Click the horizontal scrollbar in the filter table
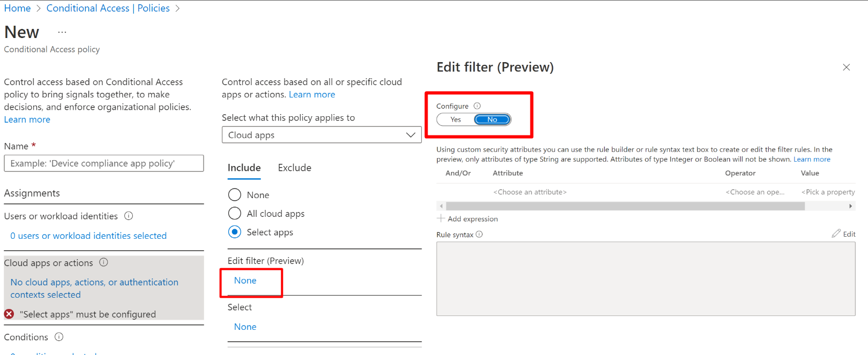Image resolution: width=868 pixels, height=355 pixels. pos(625,206)
